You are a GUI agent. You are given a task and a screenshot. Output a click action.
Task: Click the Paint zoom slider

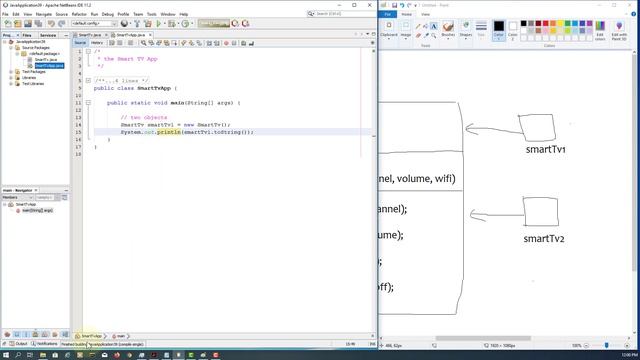coord(607,345)
